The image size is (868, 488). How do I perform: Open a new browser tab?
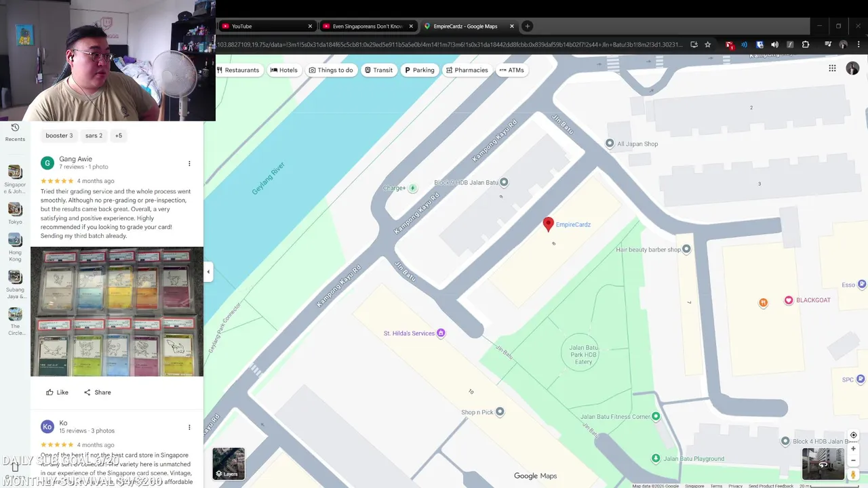click(527, 26)
